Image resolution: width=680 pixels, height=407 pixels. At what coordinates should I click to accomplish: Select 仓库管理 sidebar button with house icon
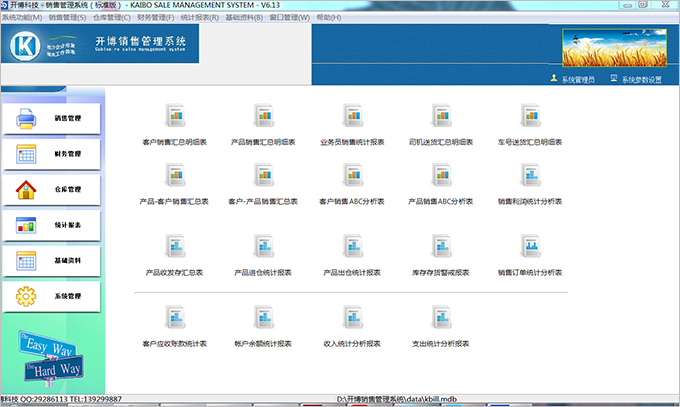[52, 190]
